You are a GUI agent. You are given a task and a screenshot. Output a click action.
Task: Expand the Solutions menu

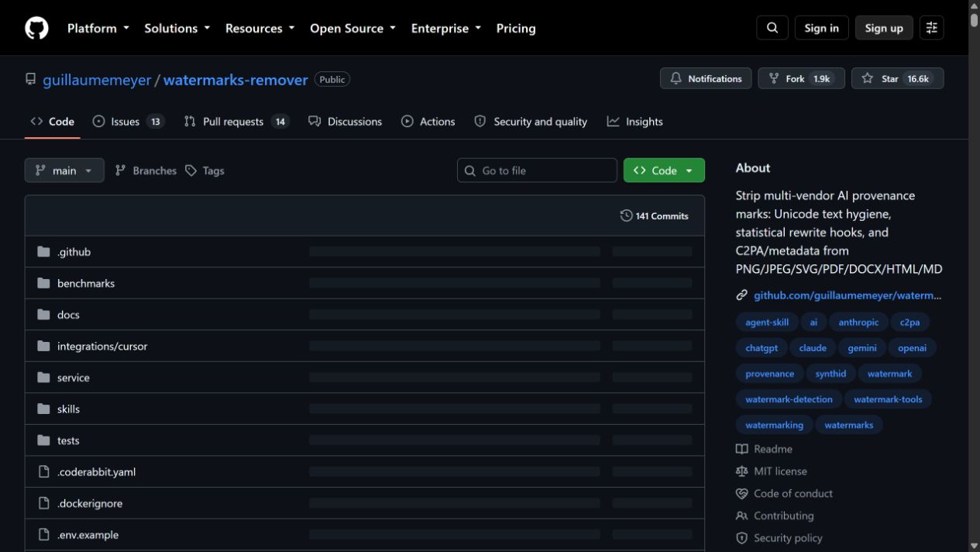pyautogui.click(x=177, y=28)
